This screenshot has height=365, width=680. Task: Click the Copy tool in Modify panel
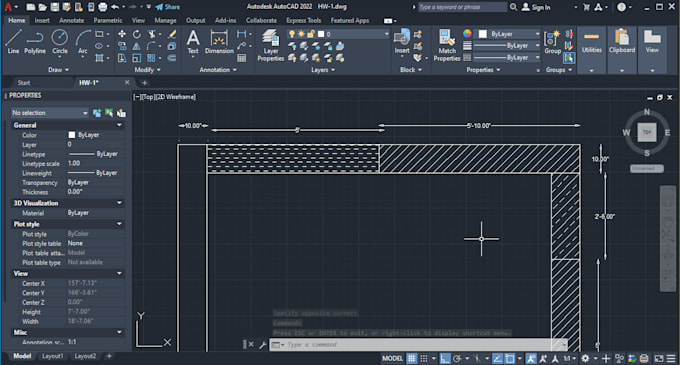point(122,46)
